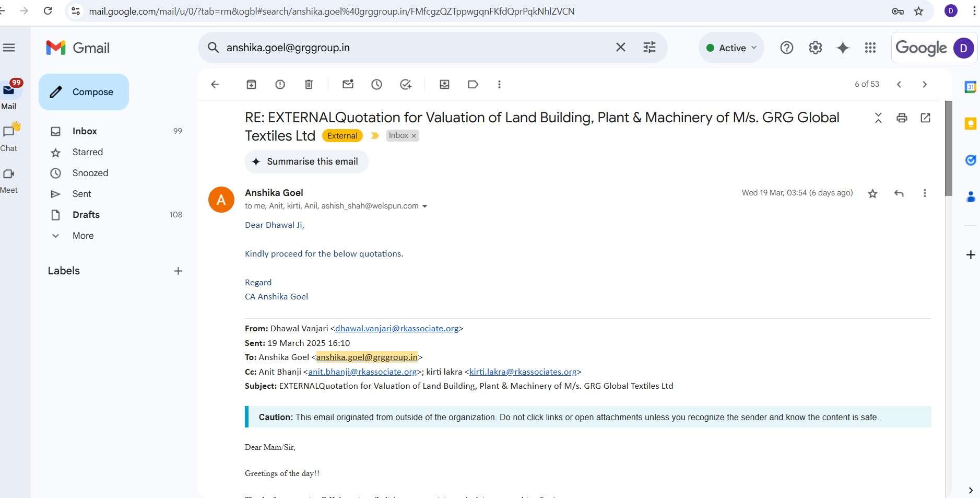Open email in new window

click(925, 118)
